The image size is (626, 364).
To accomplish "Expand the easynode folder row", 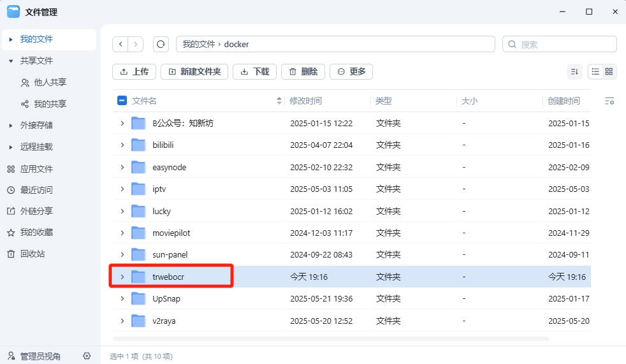I will coord(122,167).
